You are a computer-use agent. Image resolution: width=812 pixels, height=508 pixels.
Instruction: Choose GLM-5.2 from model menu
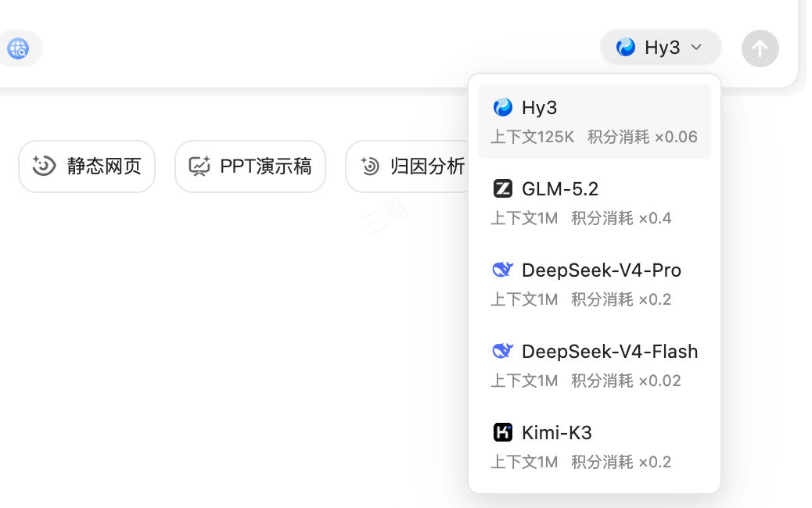pyautogui.click(x=595, y=202)
